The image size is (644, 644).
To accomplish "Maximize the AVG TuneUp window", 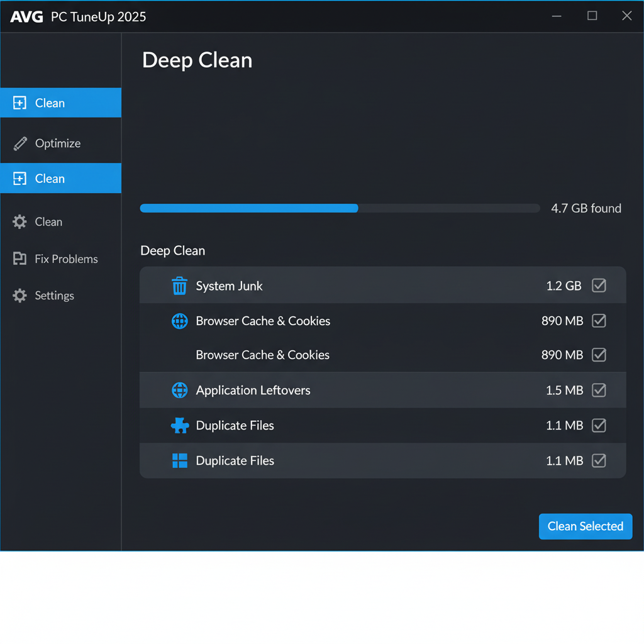I will click(592, 16).
